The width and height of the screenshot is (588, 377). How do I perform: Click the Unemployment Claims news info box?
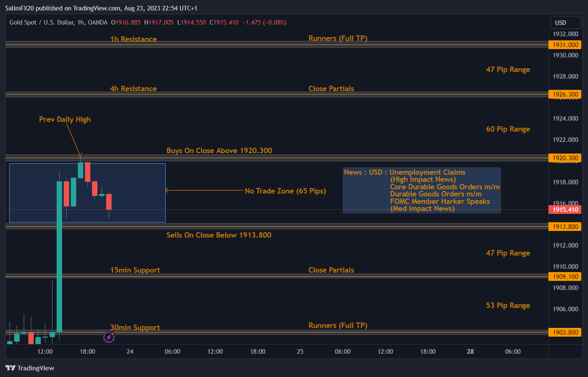pos(421,190)
